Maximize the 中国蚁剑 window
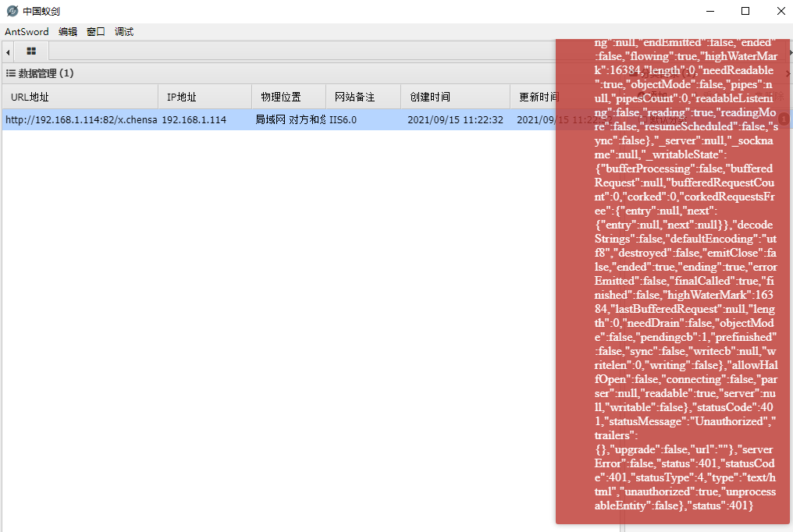The image size is (793, 532). pos(745,11)
